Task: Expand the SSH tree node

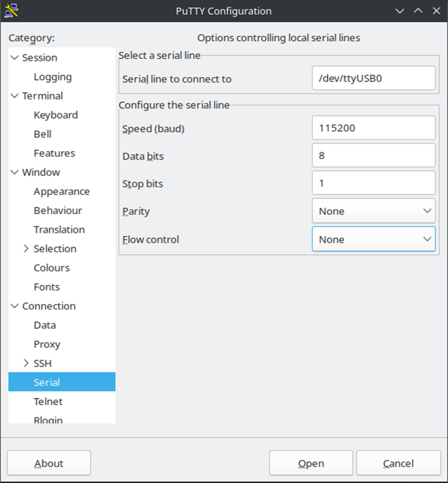Action: [26, 363]
